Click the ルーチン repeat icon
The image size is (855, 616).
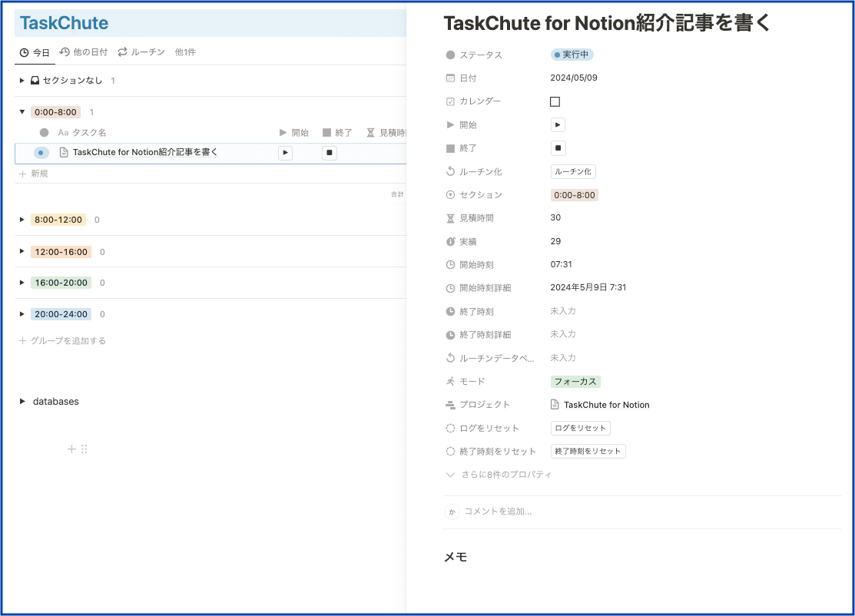point(124,52)
